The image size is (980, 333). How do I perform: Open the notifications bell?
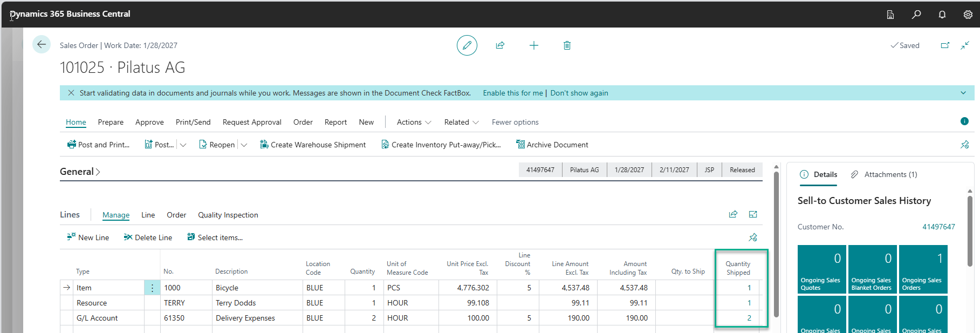coord(942,15)
